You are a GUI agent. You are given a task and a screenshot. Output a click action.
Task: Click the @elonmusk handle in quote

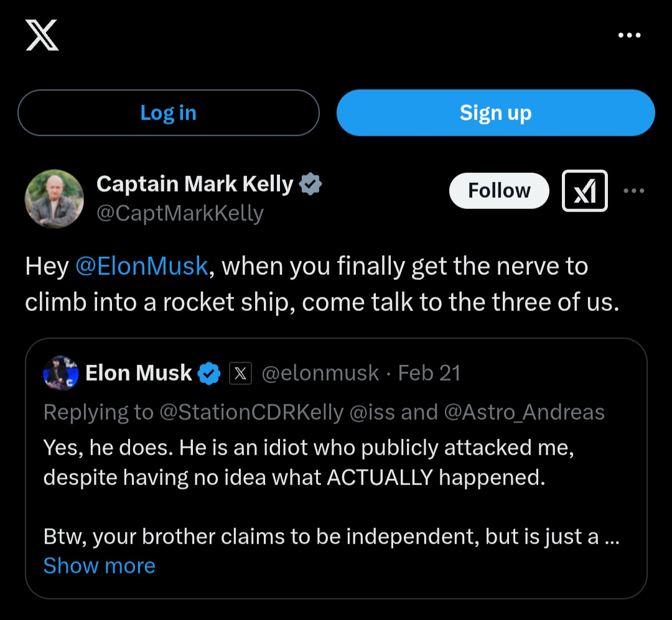pyautogui.click(x=320, y=373)
